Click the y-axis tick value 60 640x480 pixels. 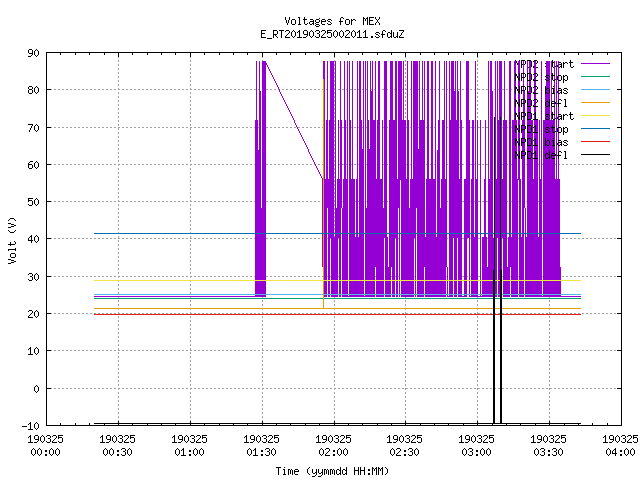33,165
